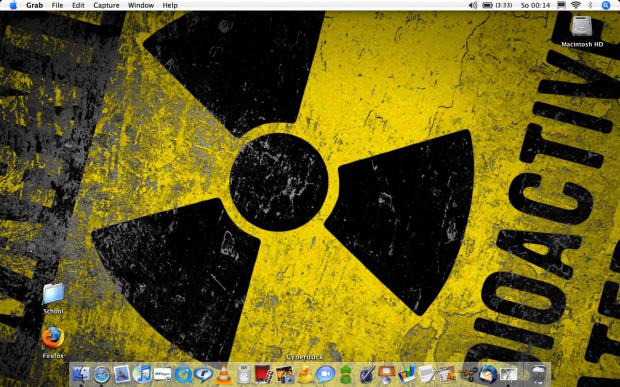Open iPhoto from the dock
The width and height of the screenshot is (620, 387).
[285, 374]
